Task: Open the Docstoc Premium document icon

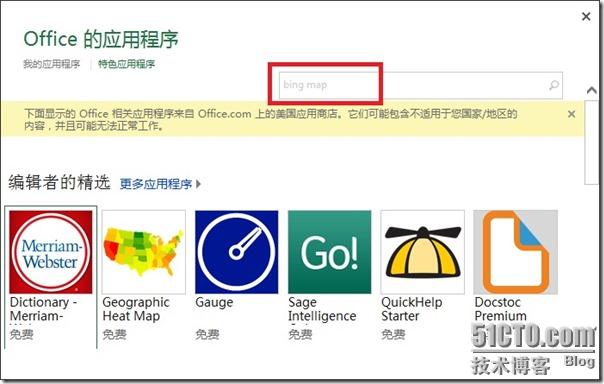Action: tap(515, 252)
